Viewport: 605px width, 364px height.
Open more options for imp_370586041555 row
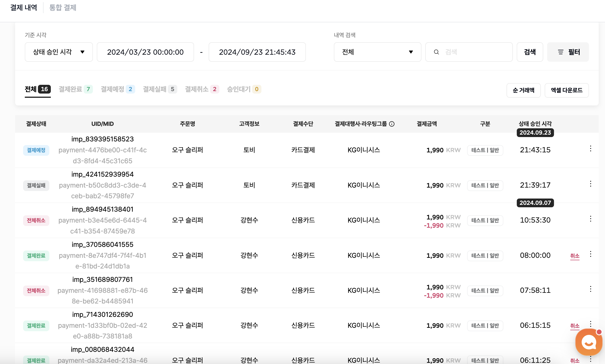(x=590, y=254)
